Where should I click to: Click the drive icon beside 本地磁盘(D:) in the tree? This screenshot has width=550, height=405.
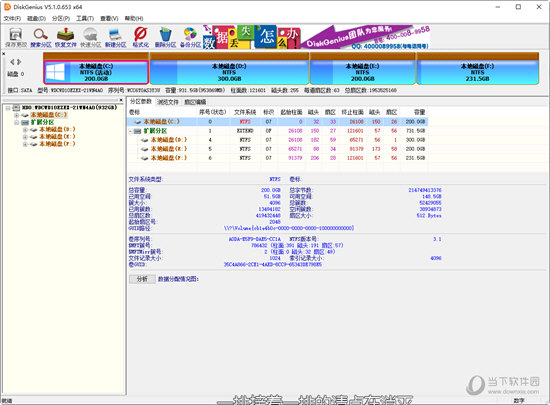pyautogui.click(x=34, y=129)
